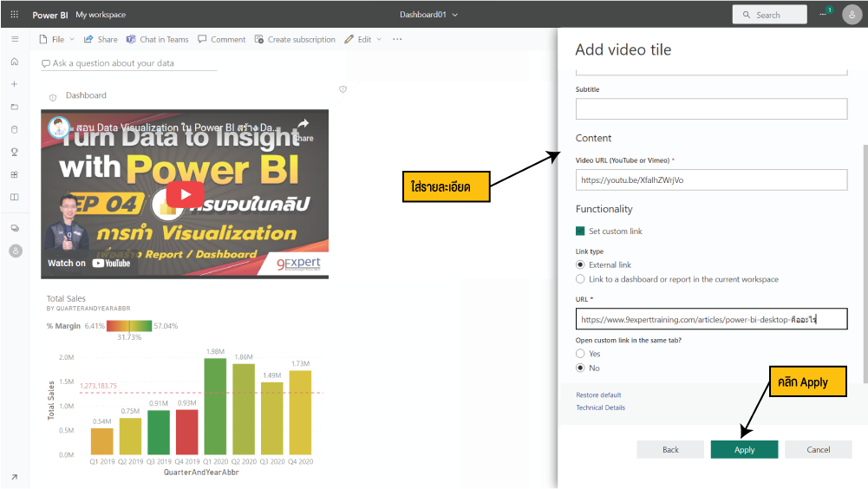
Task: Click Chat in Teams toolbar item
Action: [157, 39]
